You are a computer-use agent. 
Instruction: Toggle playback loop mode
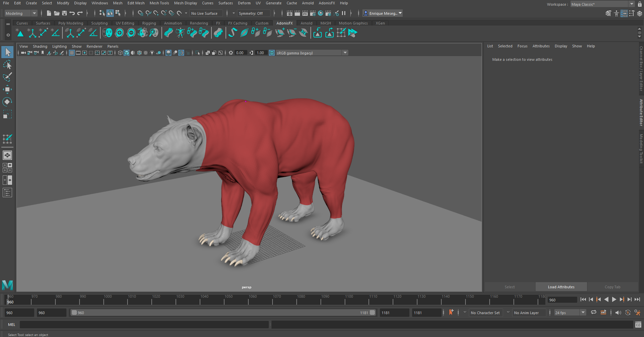click(593, 312)
